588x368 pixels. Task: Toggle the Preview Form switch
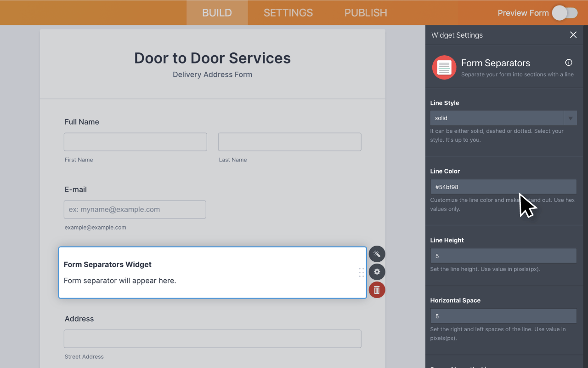click(565, 13)
